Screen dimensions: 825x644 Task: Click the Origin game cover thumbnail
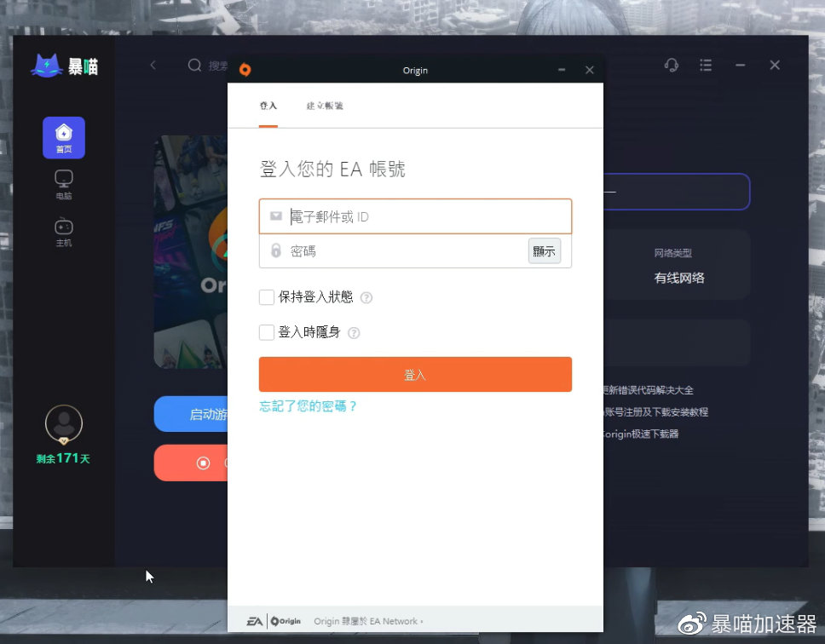(x=191, y=252)
